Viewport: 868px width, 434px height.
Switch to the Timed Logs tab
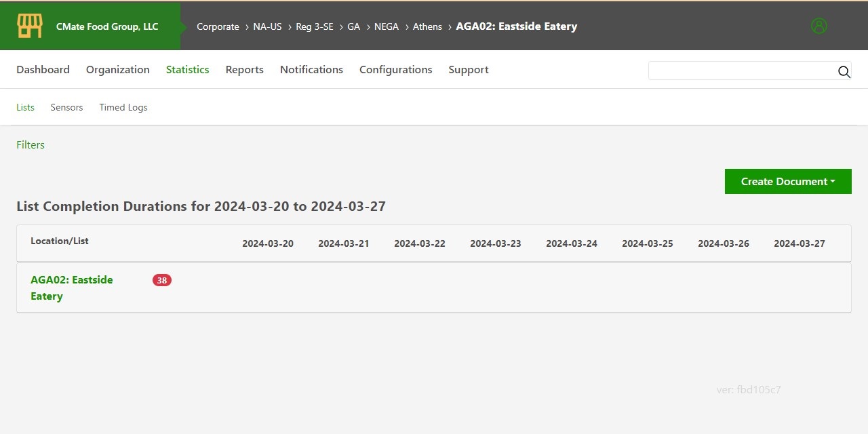(123, 107)
